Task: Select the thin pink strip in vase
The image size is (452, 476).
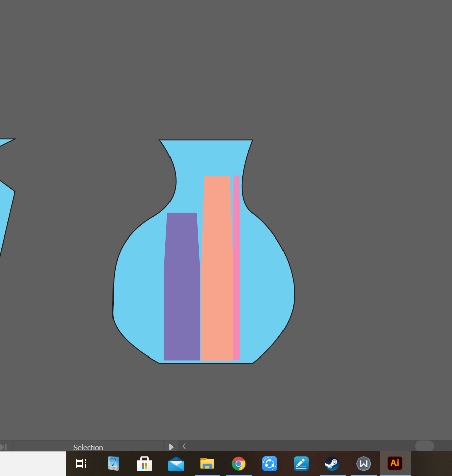Action: coord(236,267)
